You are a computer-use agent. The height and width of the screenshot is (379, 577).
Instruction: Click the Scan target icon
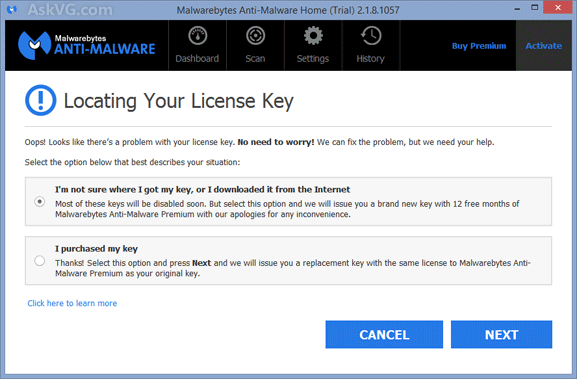255,36
